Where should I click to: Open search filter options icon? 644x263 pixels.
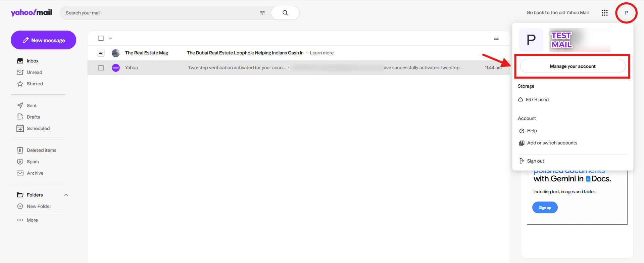tap(262, 13)
